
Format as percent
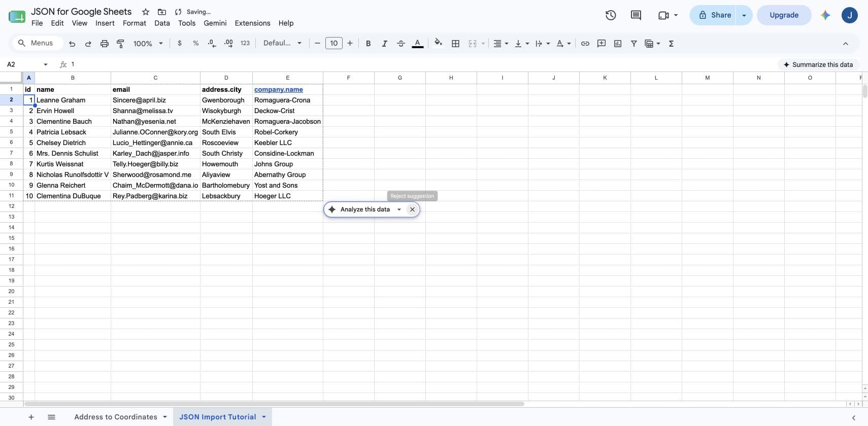click(x=196, y=44)
